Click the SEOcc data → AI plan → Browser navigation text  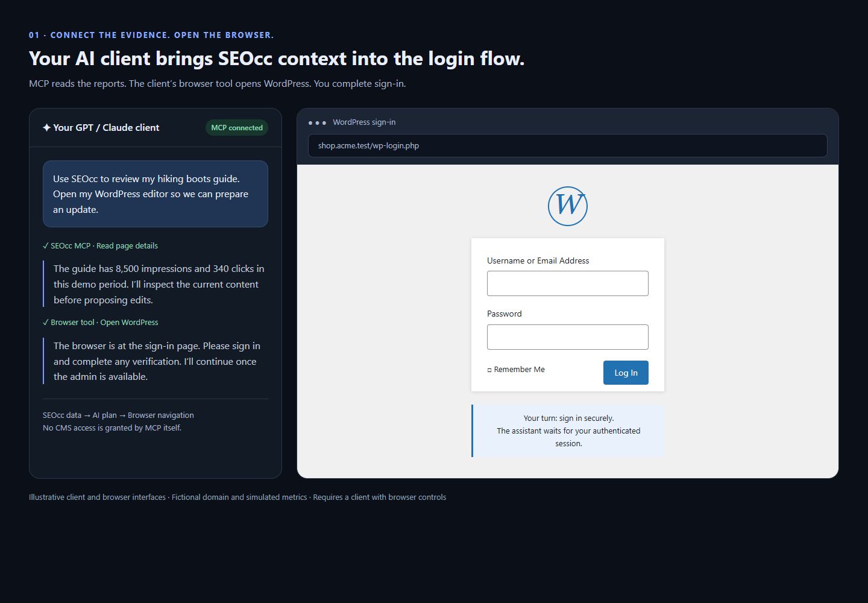point(118,415)
